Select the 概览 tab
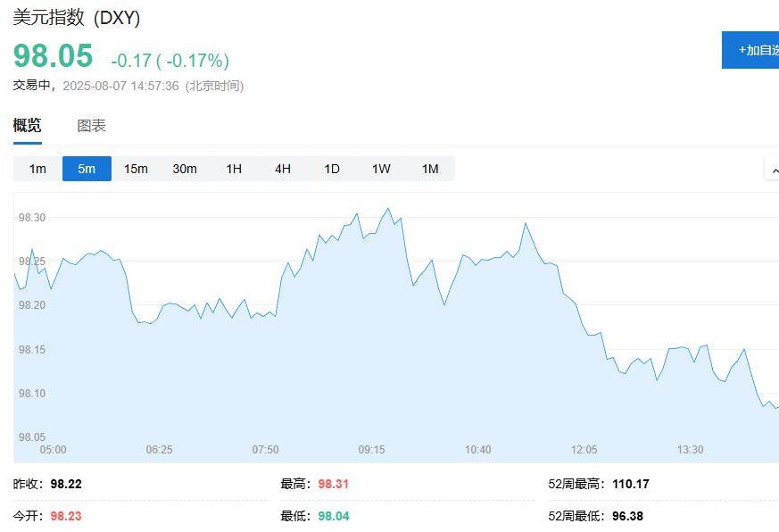 click(x=27, y=125)
